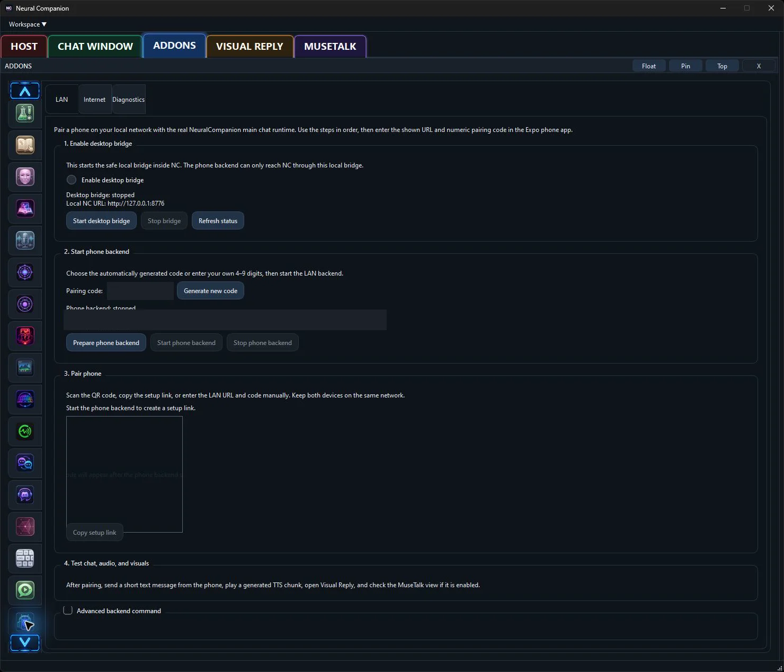784x672 pixels.
Task: Open the green lab flask addon
Action: pyautogui.click(x=25, y=113)
